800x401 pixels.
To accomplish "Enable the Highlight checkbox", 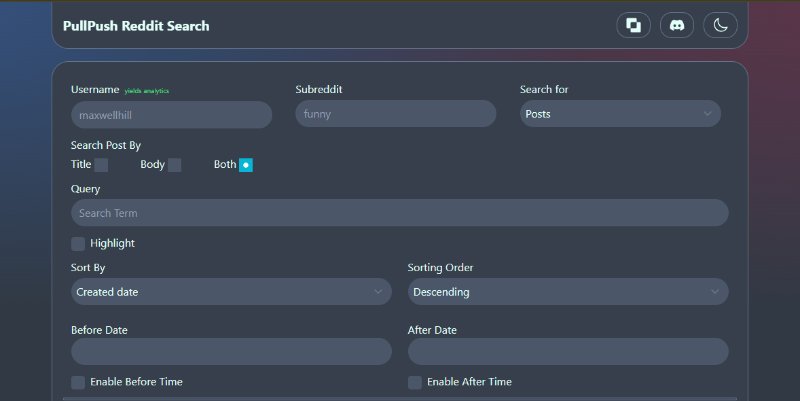I will pyautogui.click(x=78, y=243).
